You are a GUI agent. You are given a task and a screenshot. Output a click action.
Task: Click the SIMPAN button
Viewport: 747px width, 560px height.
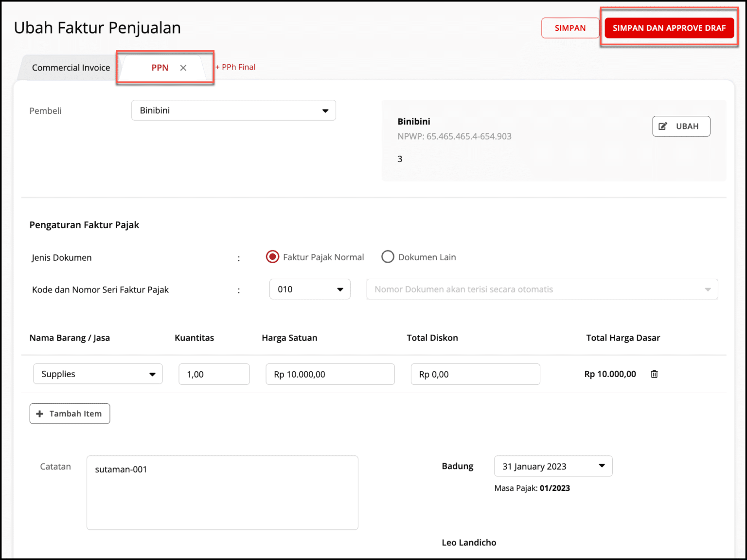click(x=570, y=28)
